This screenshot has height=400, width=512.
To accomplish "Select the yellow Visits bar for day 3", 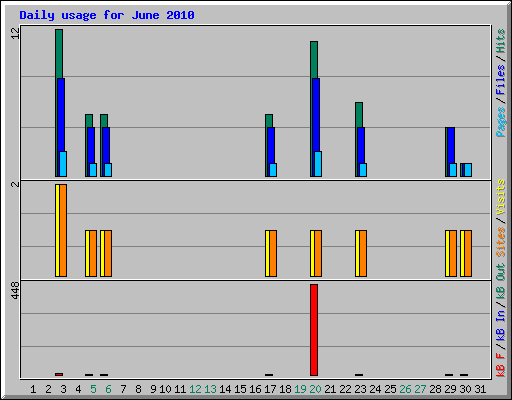I will (x=57, y=230).
